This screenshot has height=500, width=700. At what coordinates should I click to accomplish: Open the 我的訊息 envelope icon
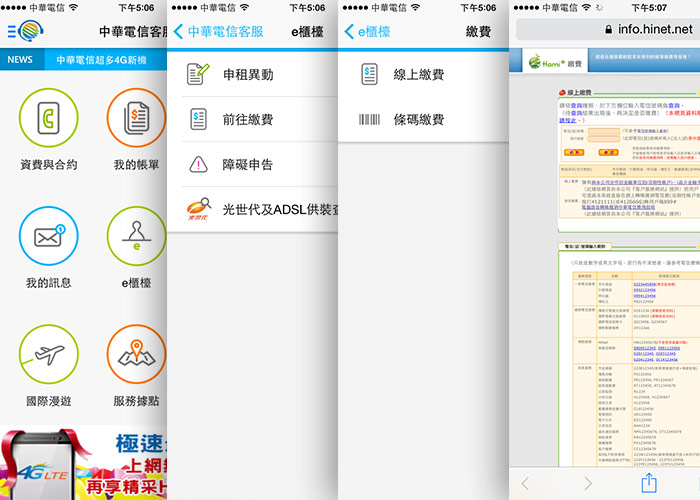49,236
